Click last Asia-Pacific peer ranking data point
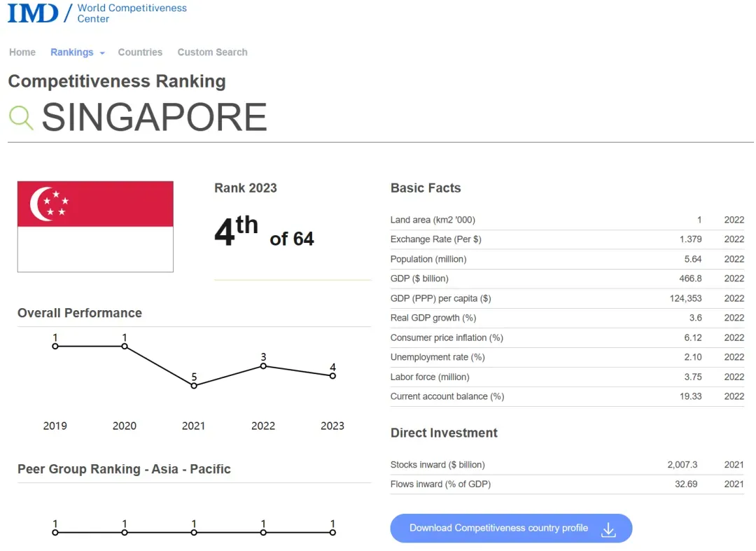The height and width of the screenshot is (551, 756). point(332,532)
